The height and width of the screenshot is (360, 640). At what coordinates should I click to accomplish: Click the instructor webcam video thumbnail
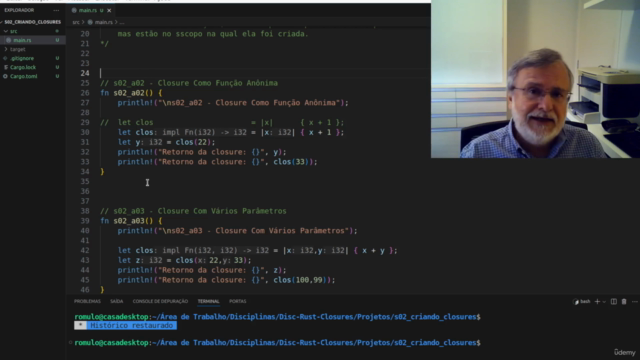tap(535, 79)
